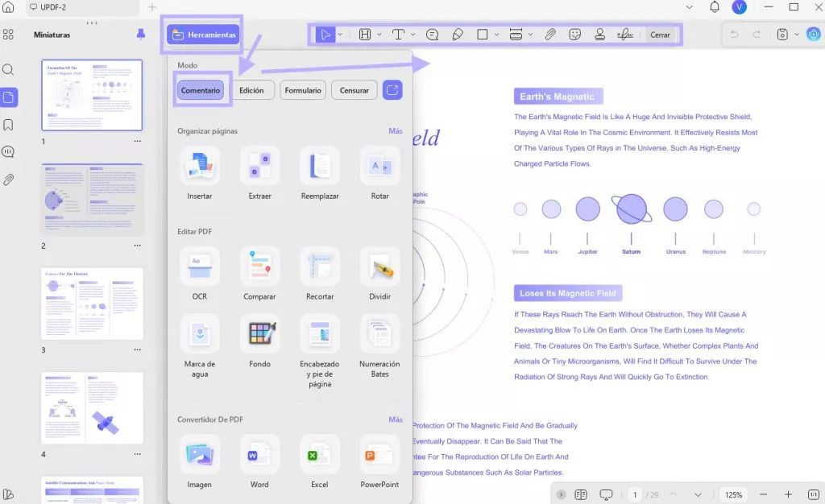
Task: Select the OCR tool icon
Action: (200, 266)
